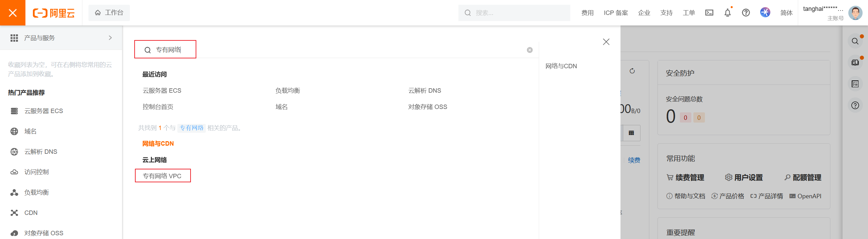Image resolution: width=868 pixels, height=239 pixels.
Task: Click the 云解析 DNS icon in sidebar
Action: (x=14, y=152)
